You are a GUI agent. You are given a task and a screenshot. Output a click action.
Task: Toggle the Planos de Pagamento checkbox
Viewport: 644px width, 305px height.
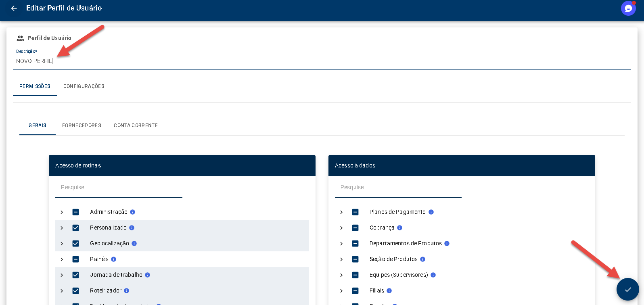pyautogui.click(x=355, y=212)
